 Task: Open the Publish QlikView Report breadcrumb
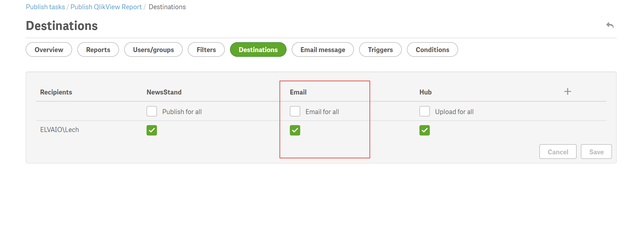click(106, 7)
